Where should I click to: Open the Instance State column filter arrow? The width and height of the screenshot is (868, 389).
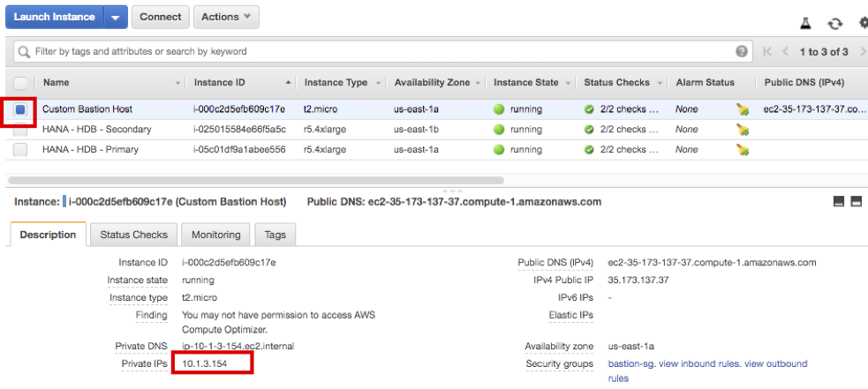click(567, 83)
